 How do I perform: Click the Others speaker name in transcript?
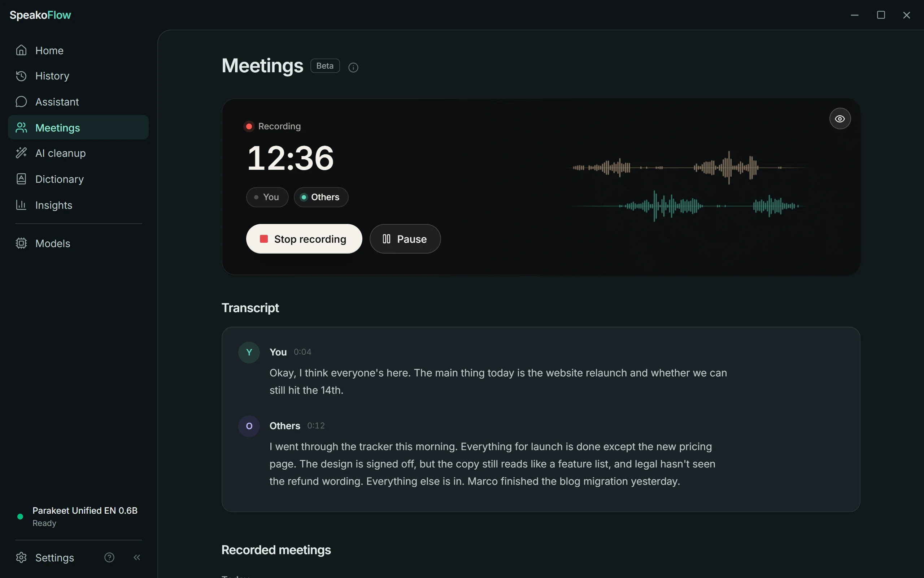coord(285,426)
